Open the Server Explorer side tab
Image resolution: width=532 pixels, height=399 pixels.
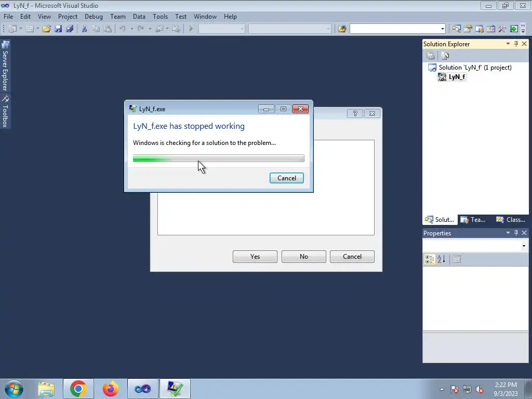[x=5, y=66]
